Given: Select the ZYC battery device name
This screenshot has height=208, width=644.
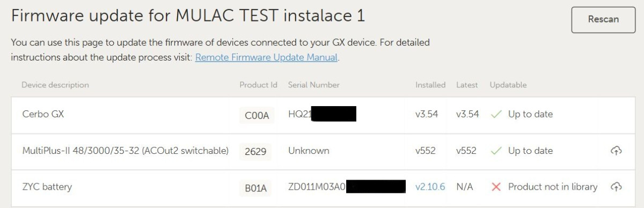Looking at the screenshot, I should pos(47,187).
